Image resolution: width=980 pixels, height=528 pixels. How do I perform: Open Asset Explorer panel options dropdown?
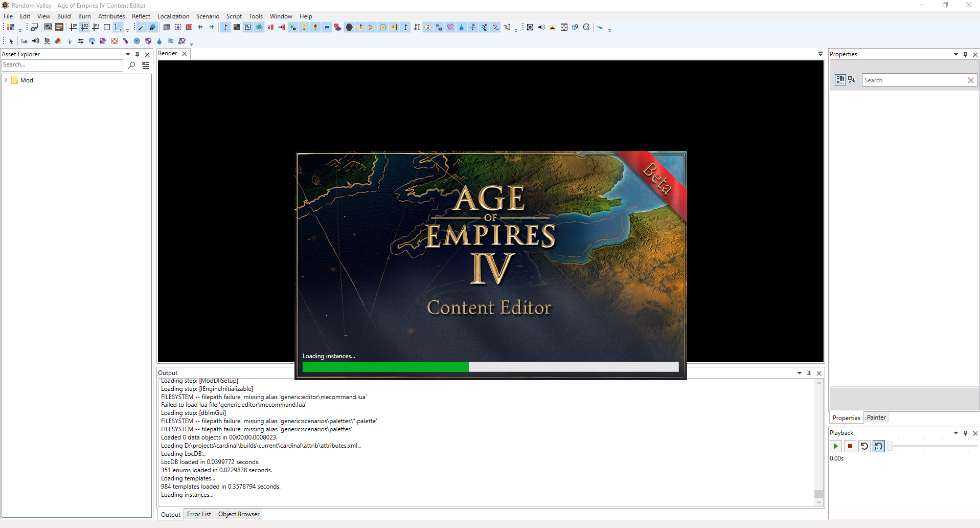coord(128,54)
